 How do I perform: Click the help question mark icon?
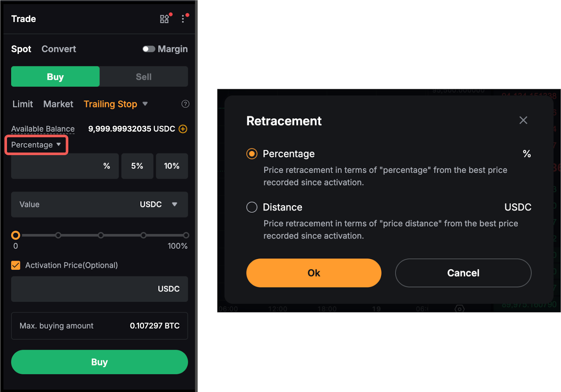185,104
